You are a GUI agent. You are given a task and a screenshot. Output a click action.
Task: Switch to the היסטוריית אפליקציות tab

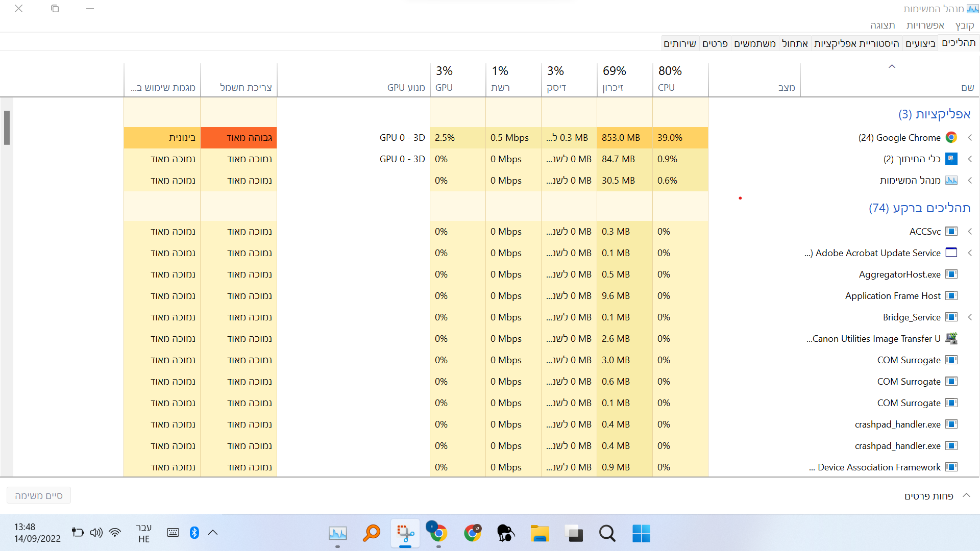856,43
